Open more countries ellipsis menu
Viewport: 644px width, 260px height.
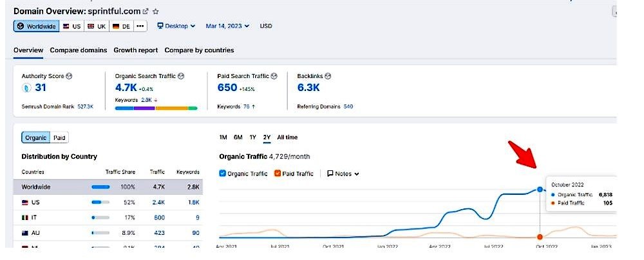click(x=140, y=26)
